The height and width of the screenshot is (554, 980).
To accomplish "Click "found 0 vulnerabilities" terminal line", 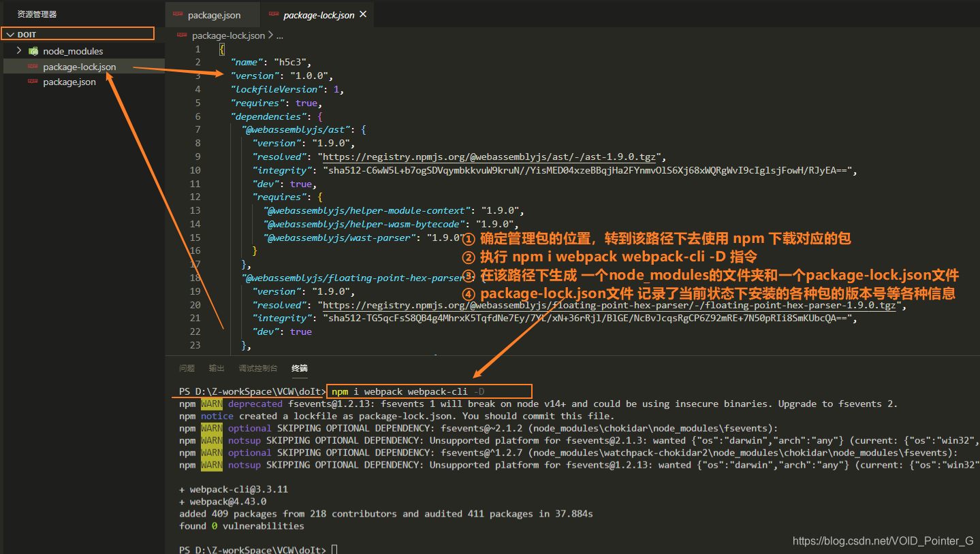I will point(242,526).
